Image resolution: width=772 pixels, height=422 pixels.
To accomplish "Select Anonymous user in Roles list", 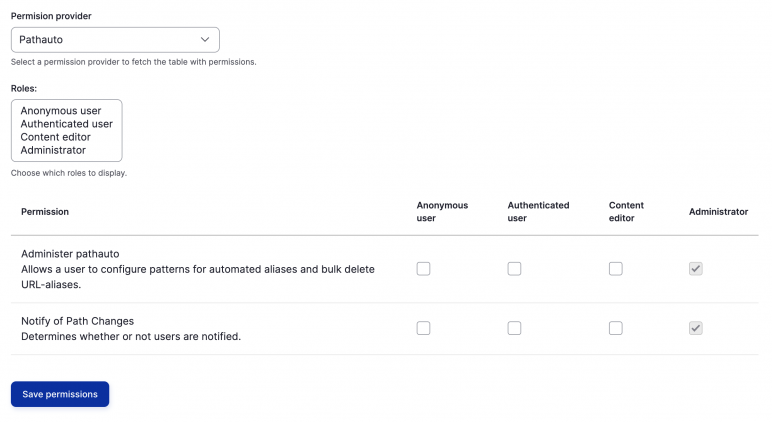I will coord(60,111).
